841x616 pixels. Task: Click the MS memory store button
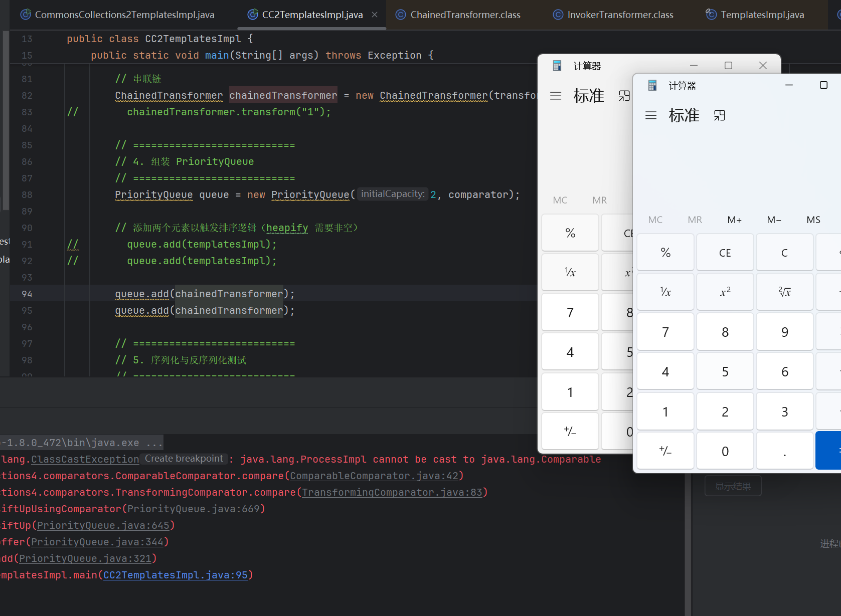[813, 220]
